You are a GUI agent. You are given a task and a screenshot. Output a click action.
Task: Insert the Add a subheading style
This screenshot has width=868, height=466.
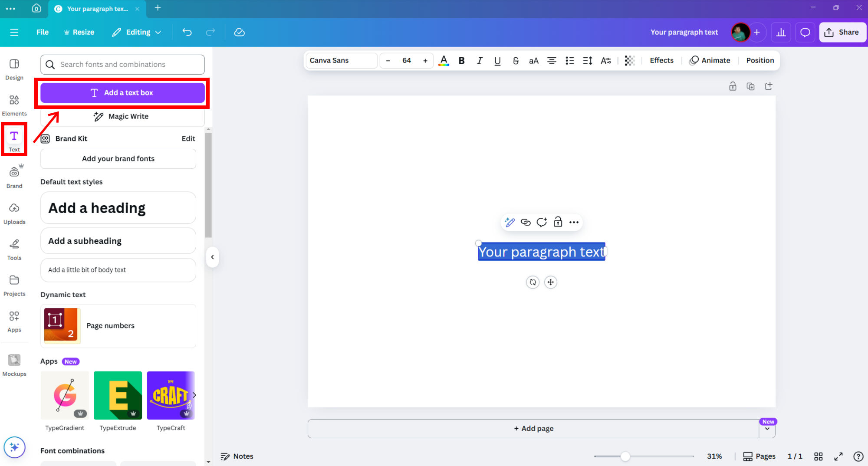[118, 241]
